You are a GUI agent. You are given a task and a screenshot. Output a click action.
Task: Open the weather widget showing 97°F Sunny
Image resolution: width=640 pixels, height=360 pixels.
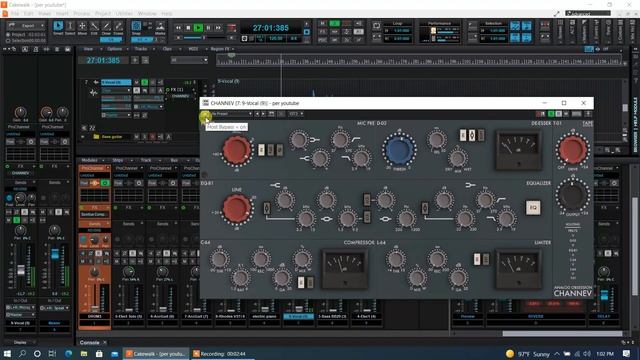click(x=527, y=353)
